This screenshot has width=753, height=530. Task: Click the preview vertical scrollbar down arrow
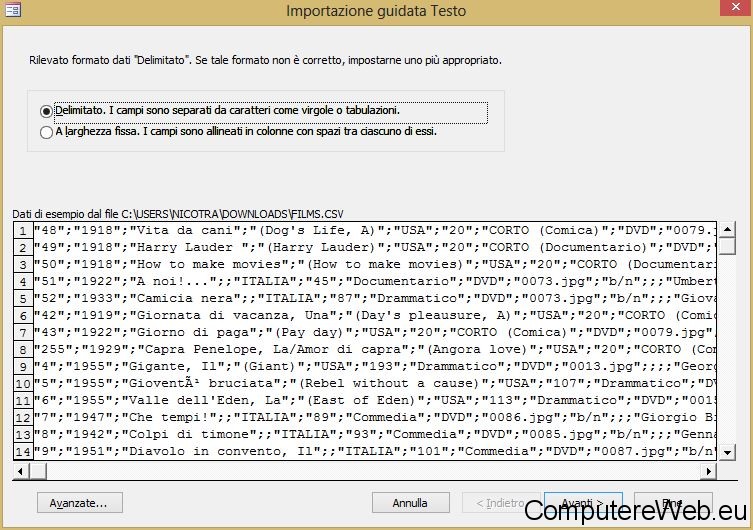coord(727,452)
